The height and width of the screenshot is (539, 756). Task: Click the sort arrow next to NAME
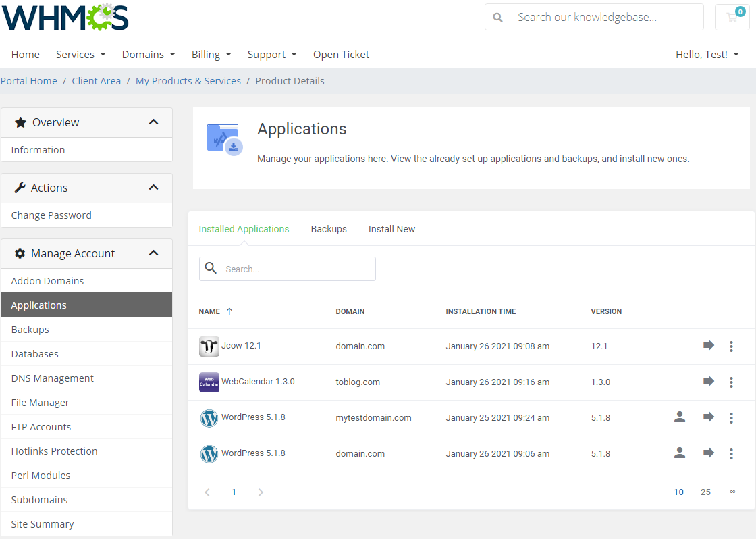coord(230,311)
